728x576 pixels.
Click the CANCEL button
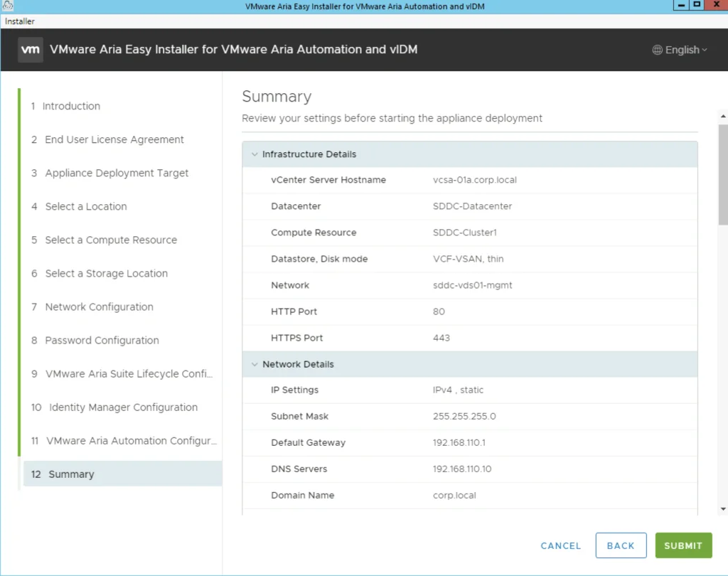pyautogui.click(x=560, y=546)
